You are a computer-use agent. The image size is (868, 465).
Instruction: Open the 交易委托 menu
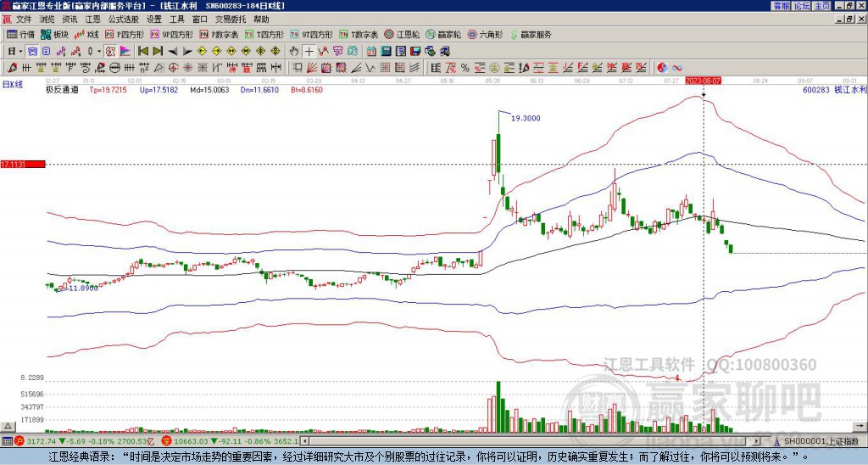231,20
